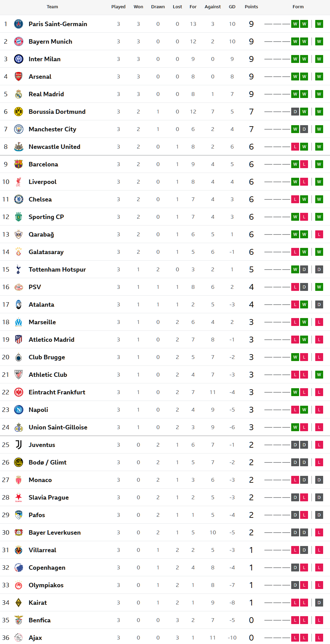The width and height of the screenshot is (330, 644).
Task: Open the Real Madrid team link
Action: click(46, 94)
